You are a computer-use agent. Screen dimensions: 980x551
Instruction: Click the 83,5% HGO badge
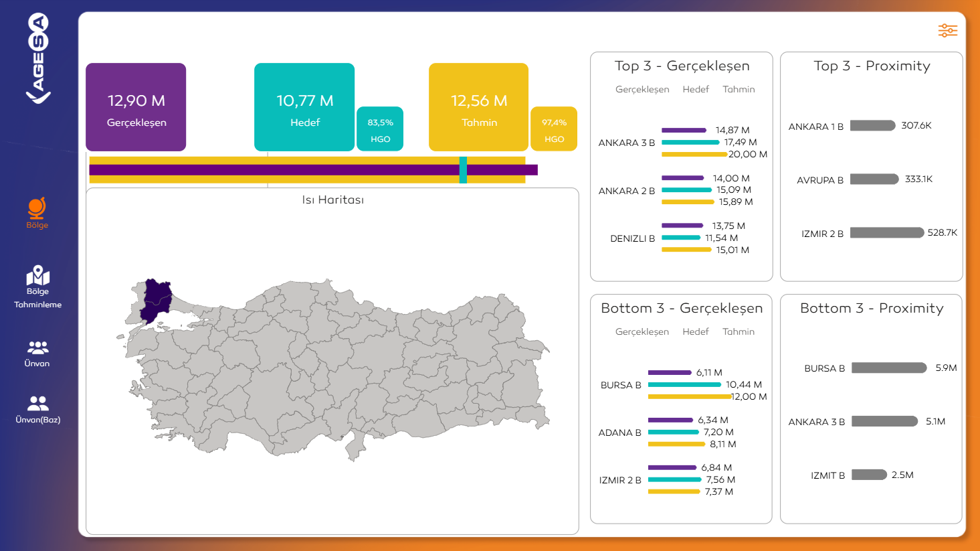click(380, 128)
